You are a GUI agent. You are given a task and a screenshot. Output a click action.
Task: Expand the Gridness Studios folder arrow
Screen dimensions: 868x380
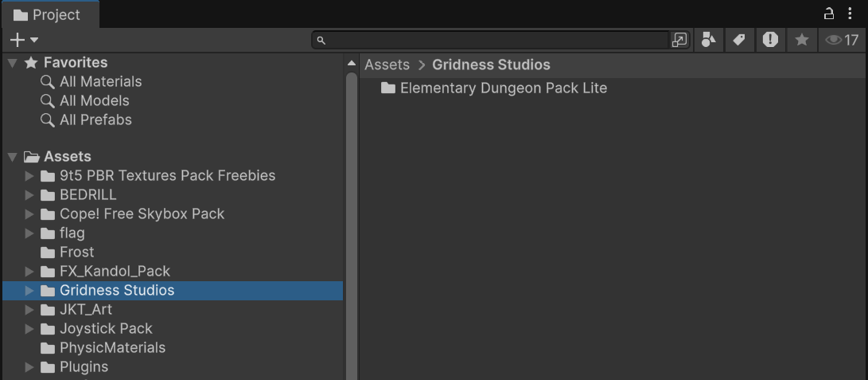29,291
